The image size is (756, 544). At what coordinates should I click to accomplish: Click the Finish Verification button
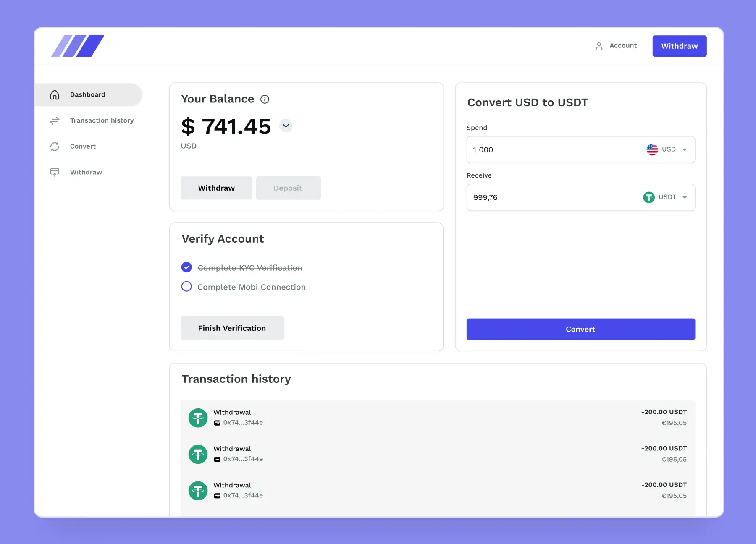pyautogui.click(x=232, y=328)
